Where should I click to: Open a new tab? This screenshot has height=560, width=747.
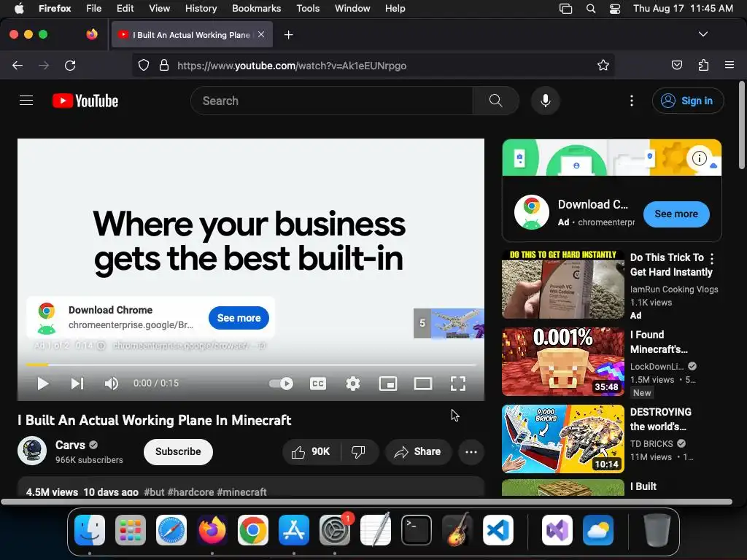(x=288, y=35)
